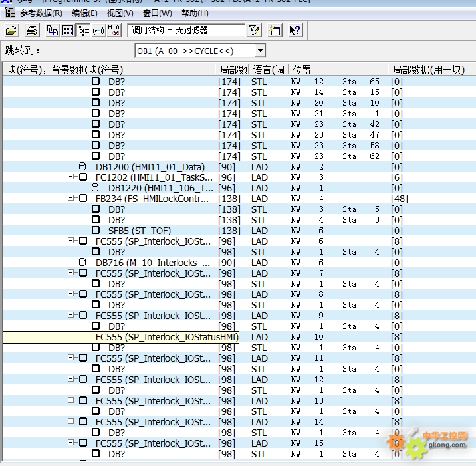The image size is (476, 466).
Task: Click the 语言(调 column header
Action: tap(269, 70)
